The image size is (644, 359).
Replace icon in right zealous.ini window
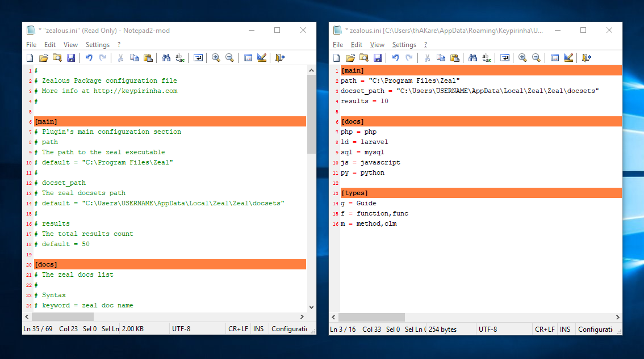point(487,58)
